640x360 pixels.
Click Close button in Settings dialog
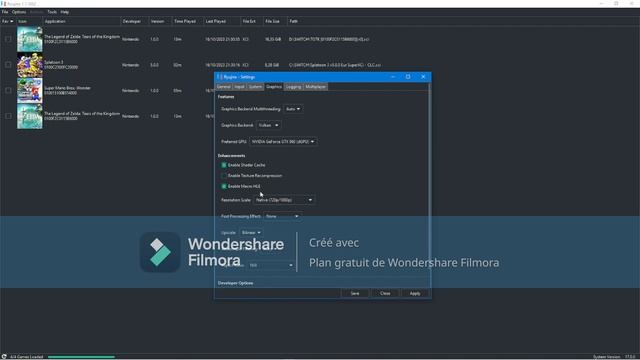(x=385, y=293)
